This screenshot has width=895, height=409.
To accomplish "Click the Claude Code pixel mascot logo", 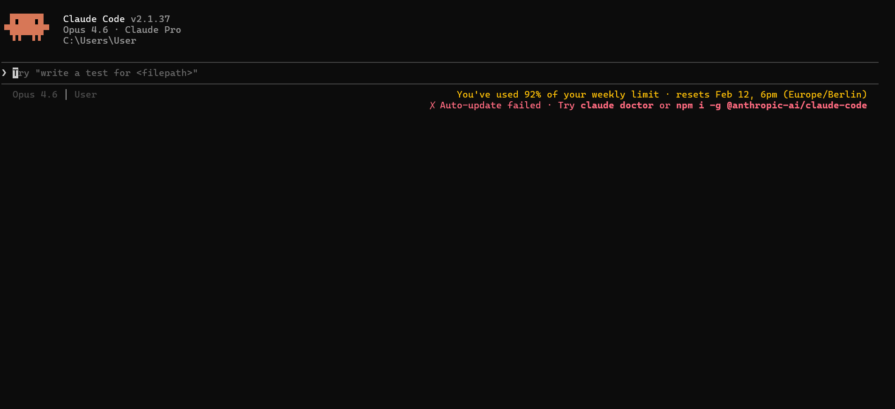I will pyautogui.click(x=26, y=28).
